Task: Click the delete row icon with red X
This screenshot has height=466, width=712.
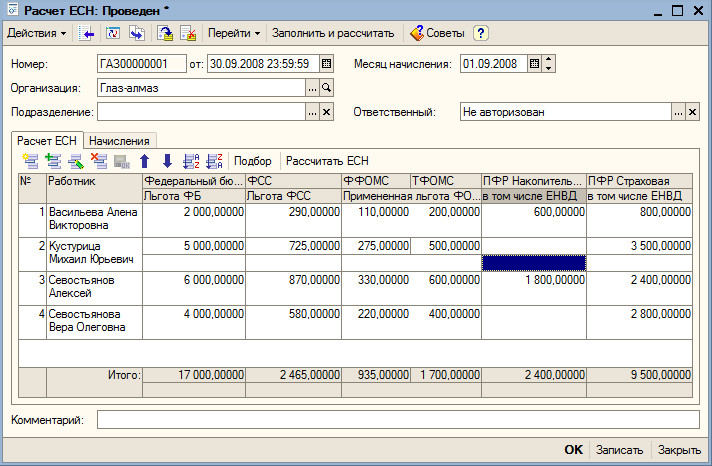Action: pyautogui.click(x=99, y=161)
